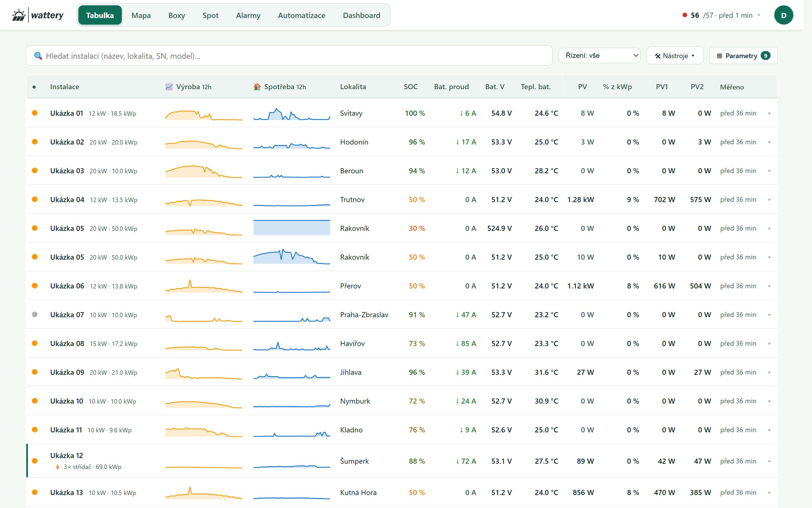Viewport: 812px width, 508px height.
Task: Expand row arrow for Ukázka 09
Action: [770, 373]
